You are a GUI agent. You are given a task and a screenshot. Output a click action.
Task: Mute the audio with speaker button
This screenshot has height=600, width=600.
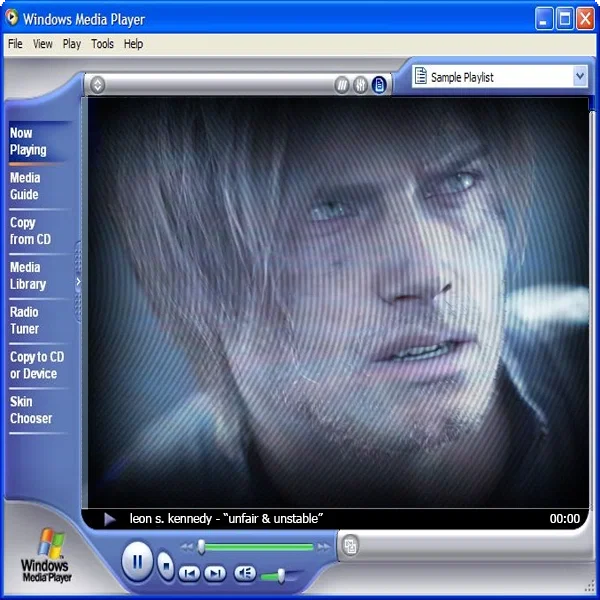[x=245, y=573]
